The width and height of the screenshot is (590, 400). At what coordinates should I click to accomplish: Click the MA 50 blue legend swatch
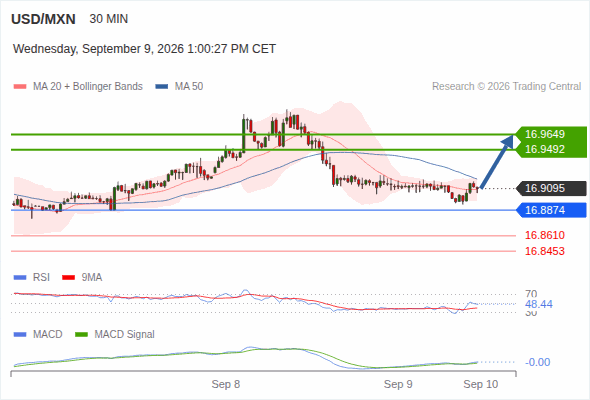coord(161,87)
